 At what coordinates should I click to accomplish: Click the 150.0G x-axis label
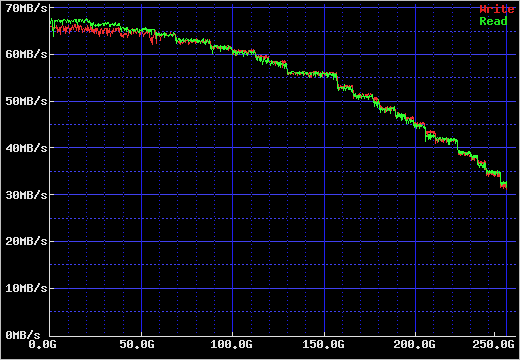click(323, 344)
